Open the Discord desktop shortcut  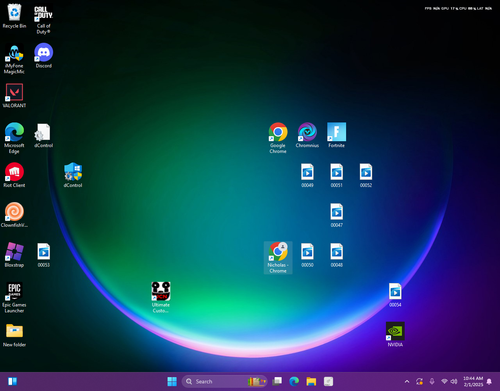(x=44, y=56)
